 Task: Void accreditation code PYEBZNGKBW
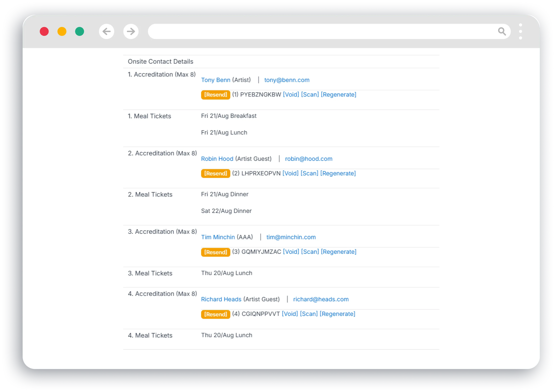291,95
